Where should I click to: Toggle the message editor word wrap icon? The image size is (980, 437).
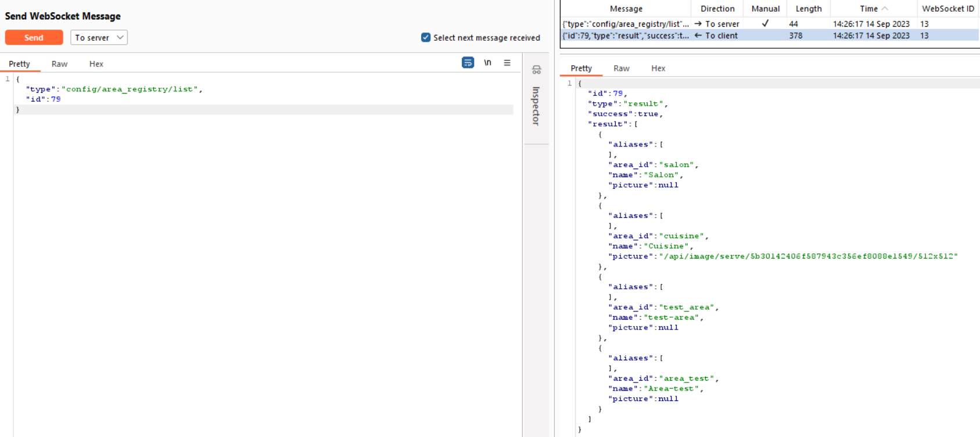click(x=468, y=63)
